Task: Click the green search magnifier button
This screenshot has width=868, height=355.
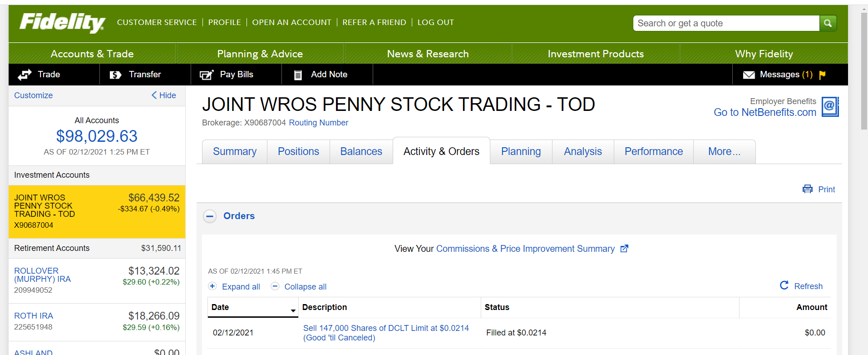Action: tap(828, 23)
